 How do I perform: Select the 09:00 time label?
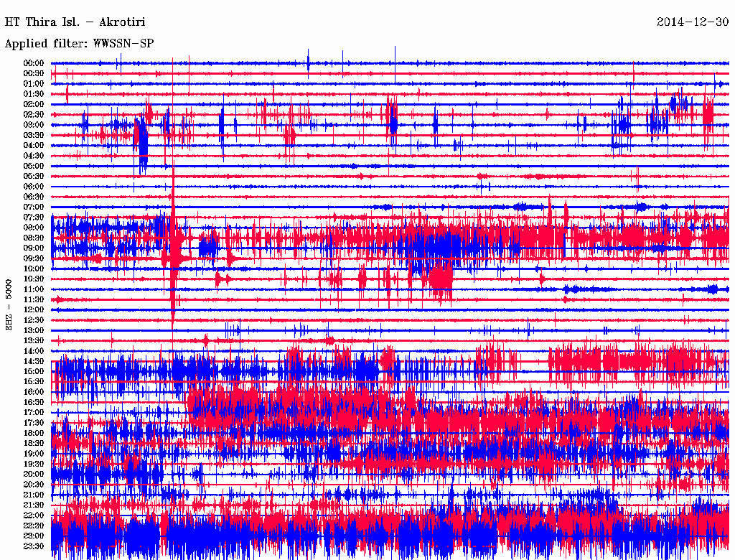click(x=34, y=248)
